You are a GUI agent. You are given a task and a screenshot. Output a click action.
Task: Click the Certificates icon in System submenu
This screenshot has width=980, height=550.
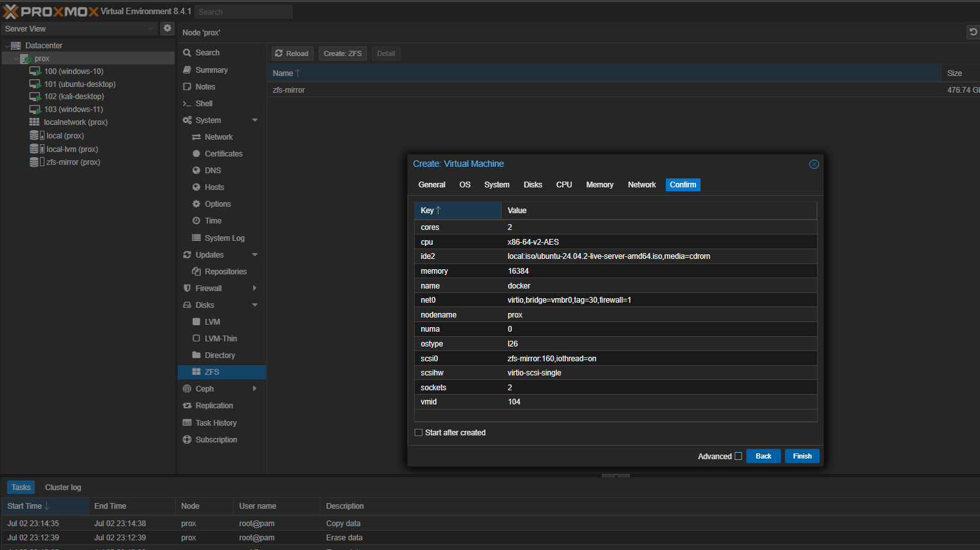tap(196, 154)
